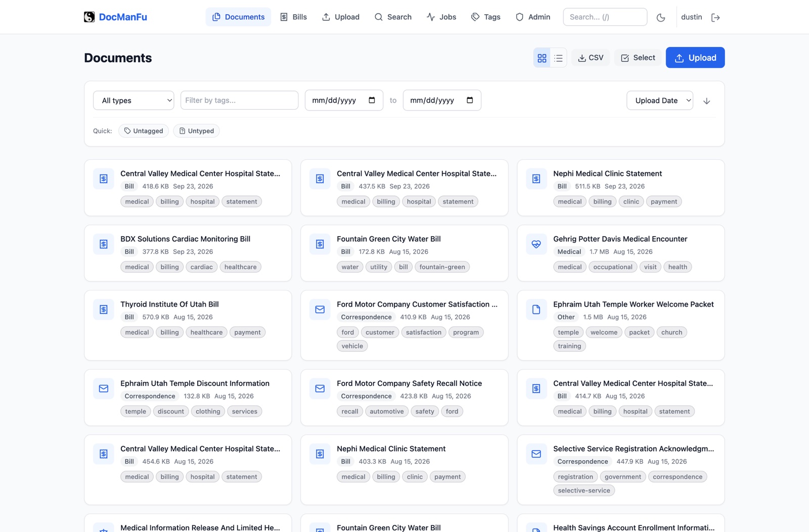Expand the Upload Date sort dropdown
Screen dimensions: 809x532
tap(660, 101)
